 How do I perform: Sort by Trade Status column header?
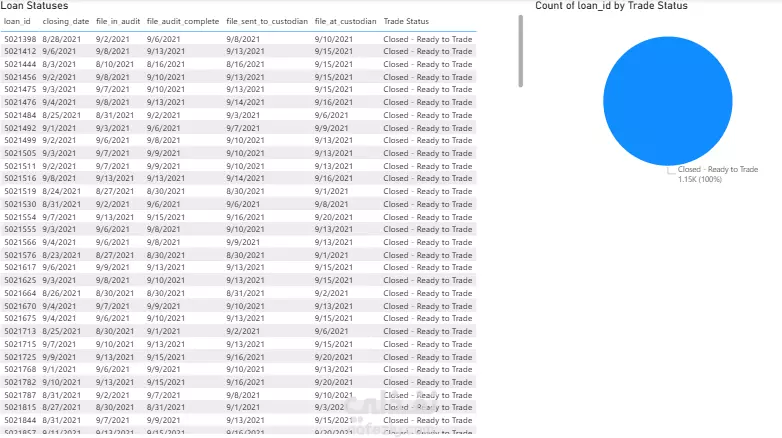tap(406, 21)
